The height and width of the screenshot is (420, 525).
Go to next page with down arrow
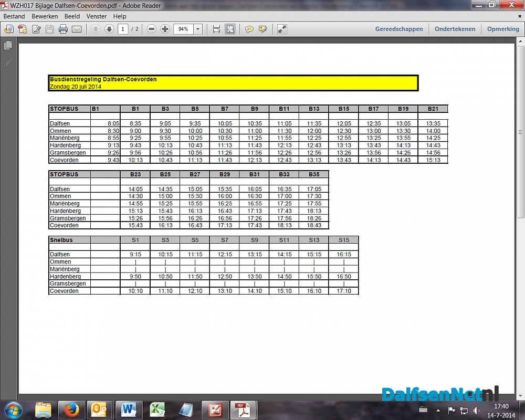(109, 29)
